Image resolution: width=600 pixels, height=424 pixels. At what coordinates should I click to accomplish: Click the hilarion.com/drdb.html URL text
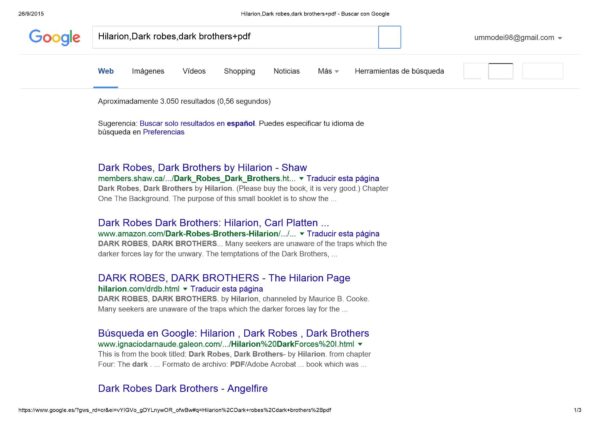click(139, 289)
